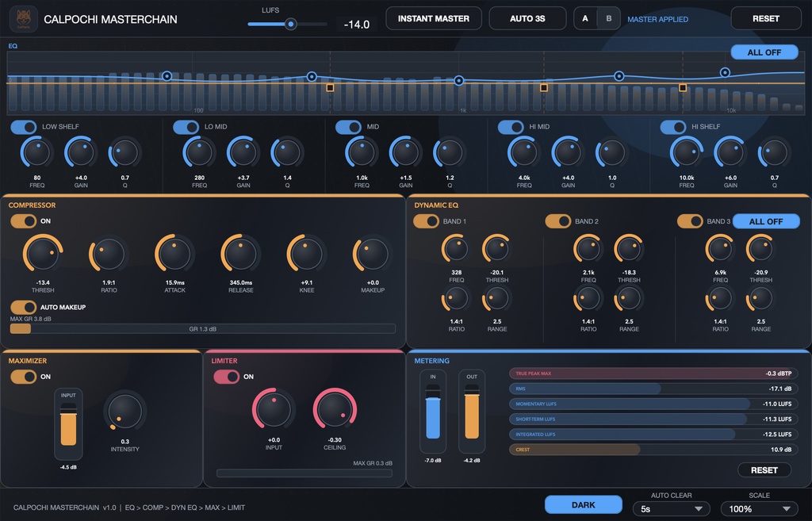Image resolution: width=812 pixels, height=521 pixels.
Task: Click the Band 3 RATIO knob
Action: (x=720, y=298)
